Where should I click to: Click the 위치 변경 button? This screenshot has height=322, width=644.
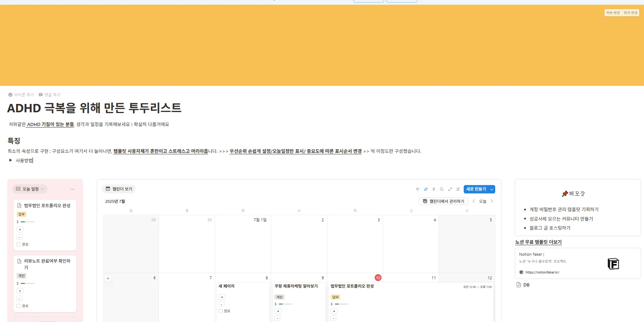631,13
